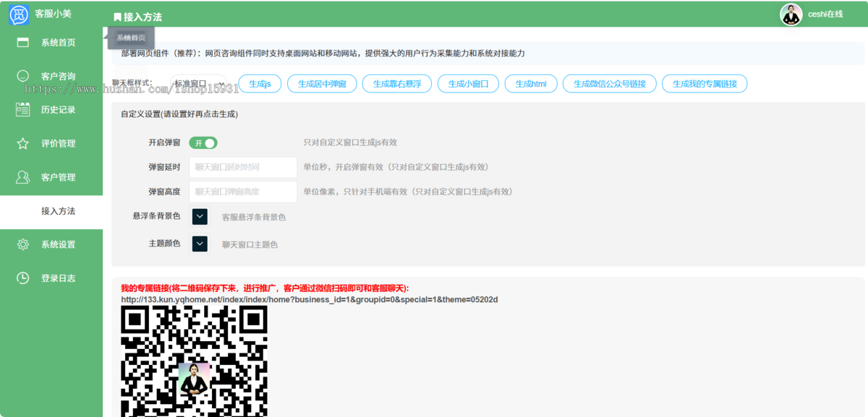
Task: Toggle the 开启弹窗 switch
Action: (x=203, y=143)
